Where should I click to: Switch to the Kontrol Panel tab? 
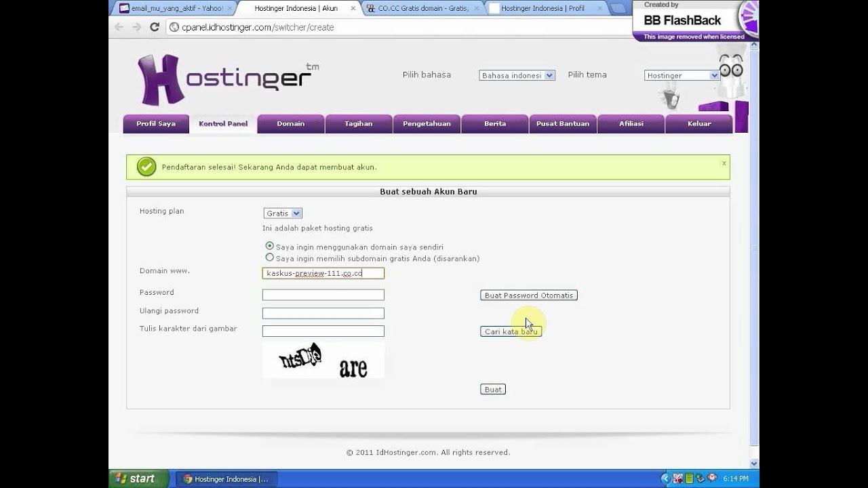[223, 124]
